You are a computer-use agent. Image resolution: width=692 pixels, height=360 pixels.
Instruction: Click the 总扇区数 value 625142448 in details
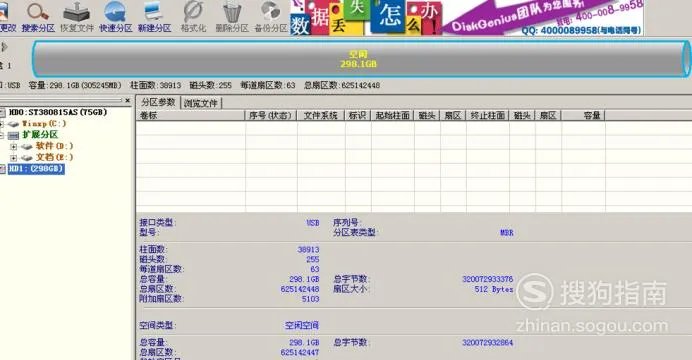point(300,289)
